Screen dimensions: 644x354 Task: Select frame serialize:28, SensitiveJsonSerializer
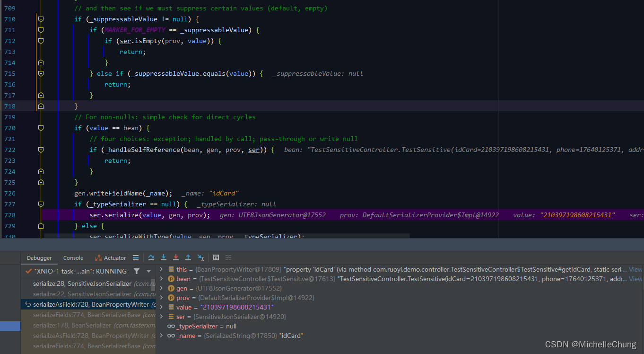click(88, 283)
